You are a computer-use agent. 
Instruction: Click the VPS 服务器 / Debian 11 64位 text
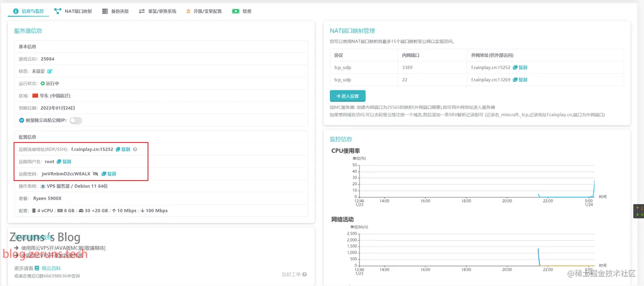pos(78,186)
